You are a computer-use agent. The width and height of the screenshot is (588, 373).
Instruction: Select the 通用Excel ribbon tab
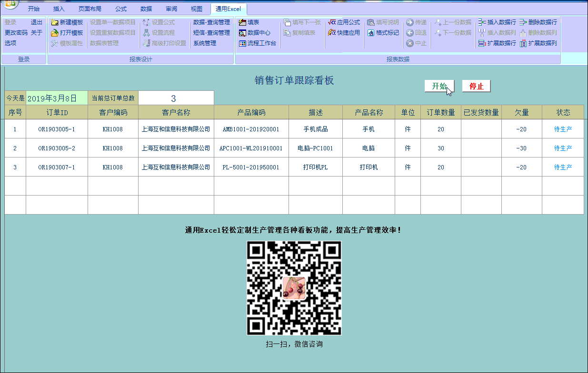coord(228,9)
